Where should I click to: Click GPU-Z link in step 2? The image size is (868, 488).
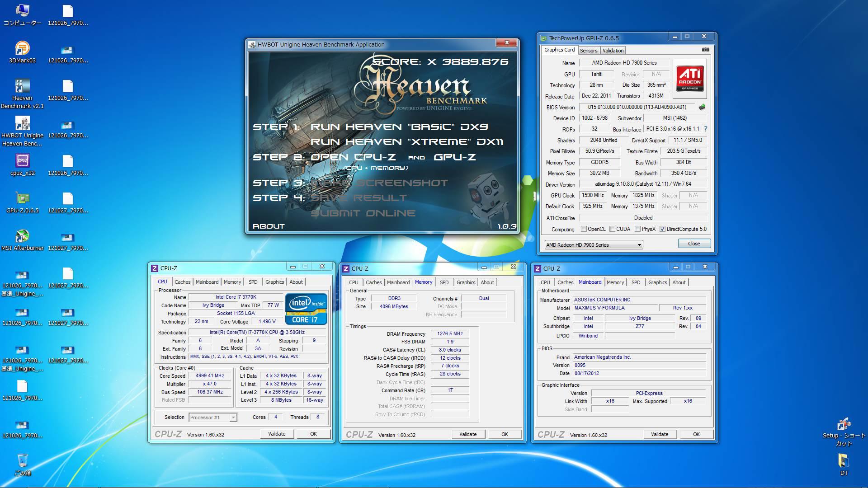(x=455, y=157)
